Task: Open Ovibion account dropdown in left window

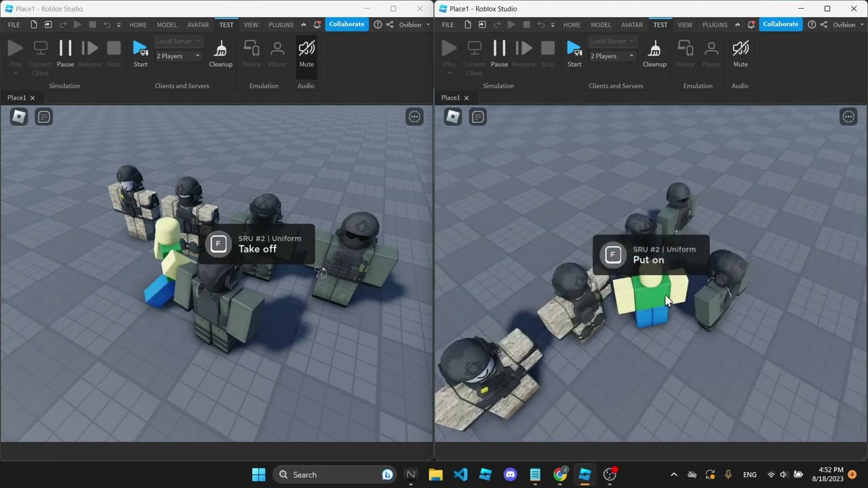Action: [x=414, y=25]
